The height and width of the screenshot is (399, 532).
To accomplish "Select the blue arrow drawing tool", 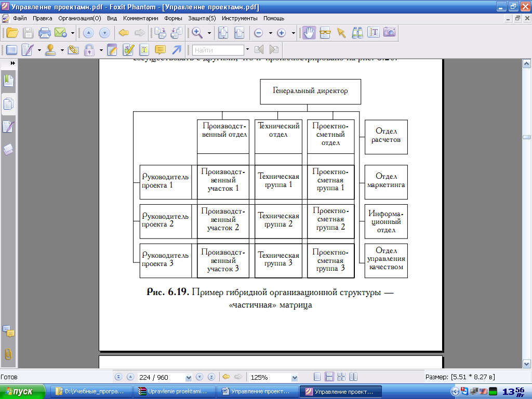I will 177,50.
